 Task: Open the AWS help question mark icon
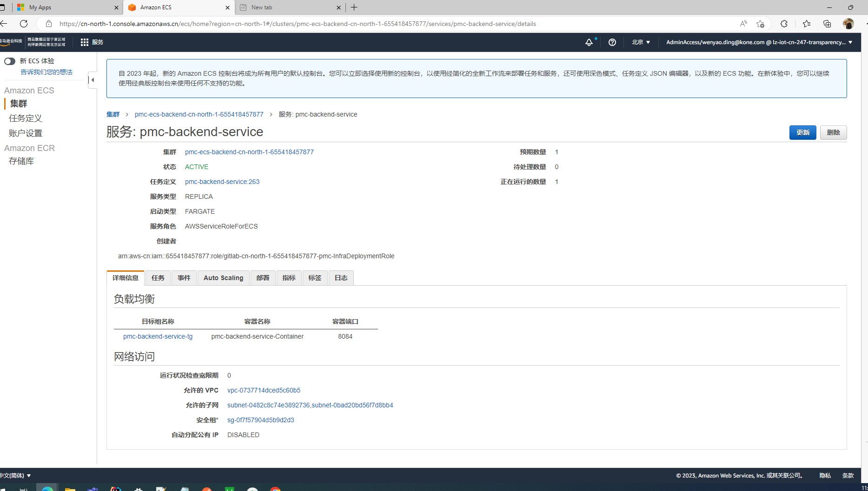click(612, 42)
